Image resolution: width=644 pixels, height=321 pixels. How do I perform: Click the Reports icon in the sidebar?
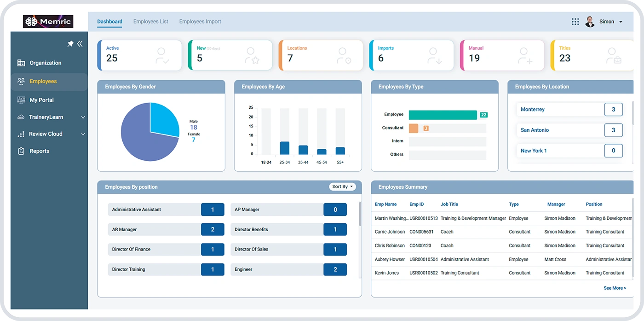21,151
